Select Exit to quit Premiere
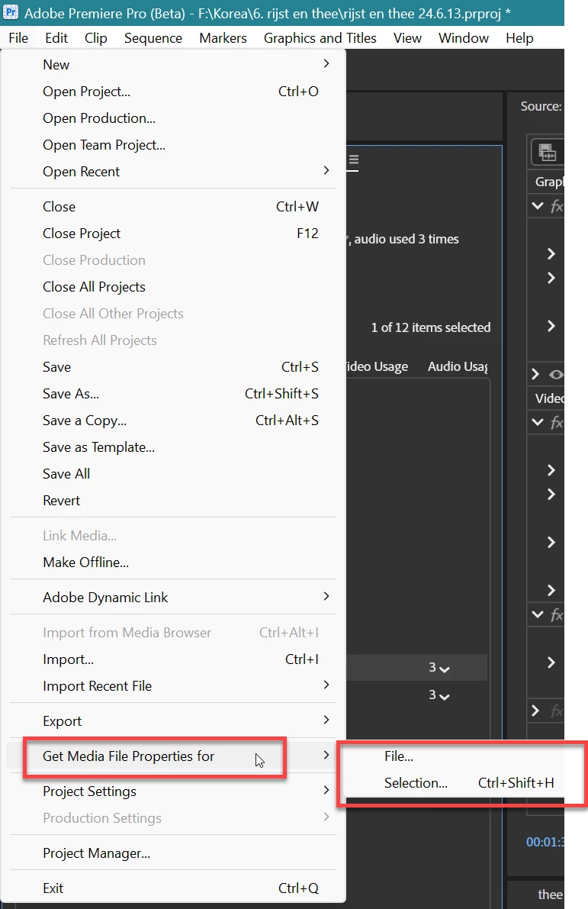The height and width of the screenshot is (909, 588). click(173, 888)
